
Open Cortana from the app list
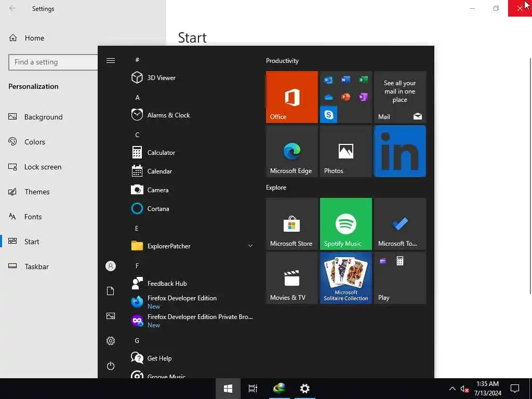tap(192, 209)
